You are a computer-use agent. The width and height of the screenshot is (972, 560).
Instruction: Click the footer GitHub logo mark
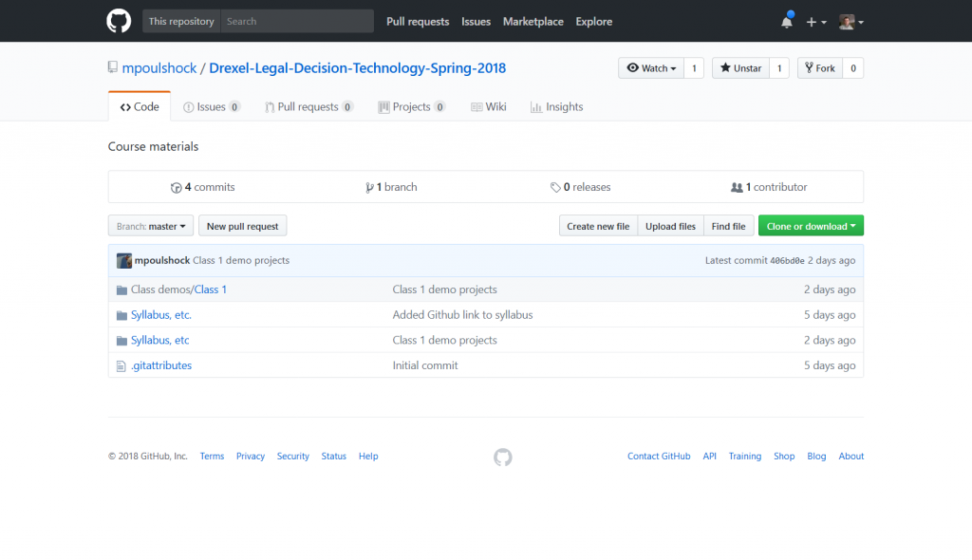pyautogui.click(x=503, y=457)
